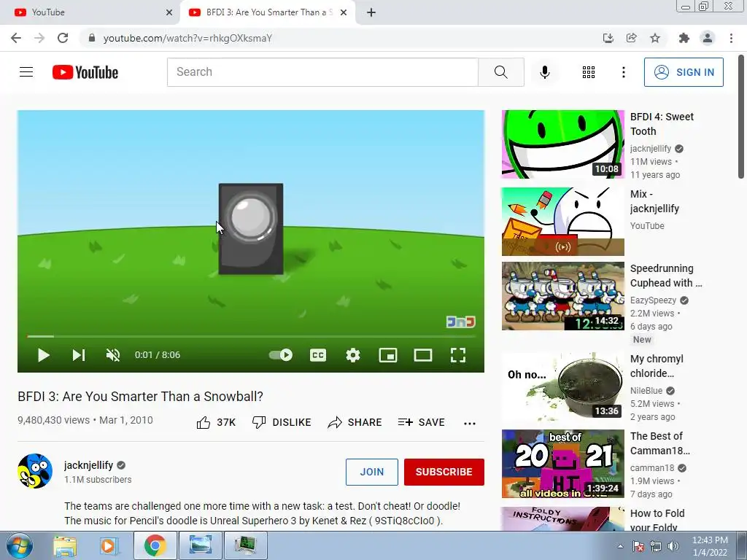The height and width of the screenshot is (560, 747).
Task: Open Chrome extensions puzzle icon
Action: point(684,38)
